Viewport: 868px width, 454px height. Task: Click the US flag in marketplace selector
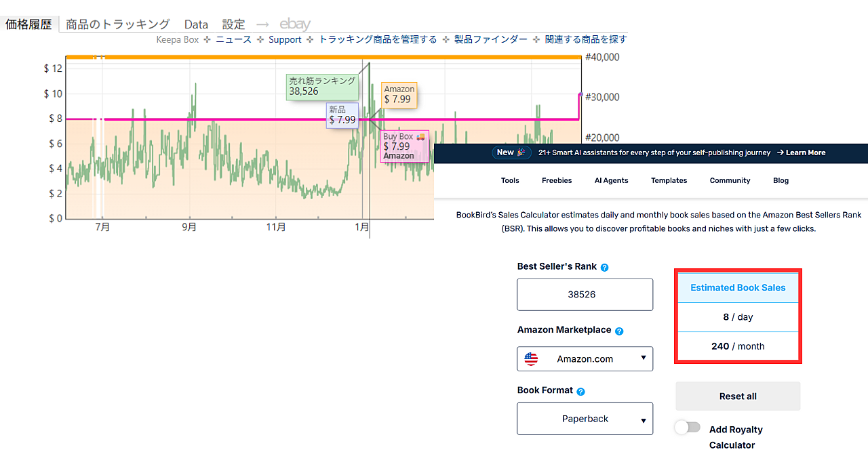(x=531, y=359)
